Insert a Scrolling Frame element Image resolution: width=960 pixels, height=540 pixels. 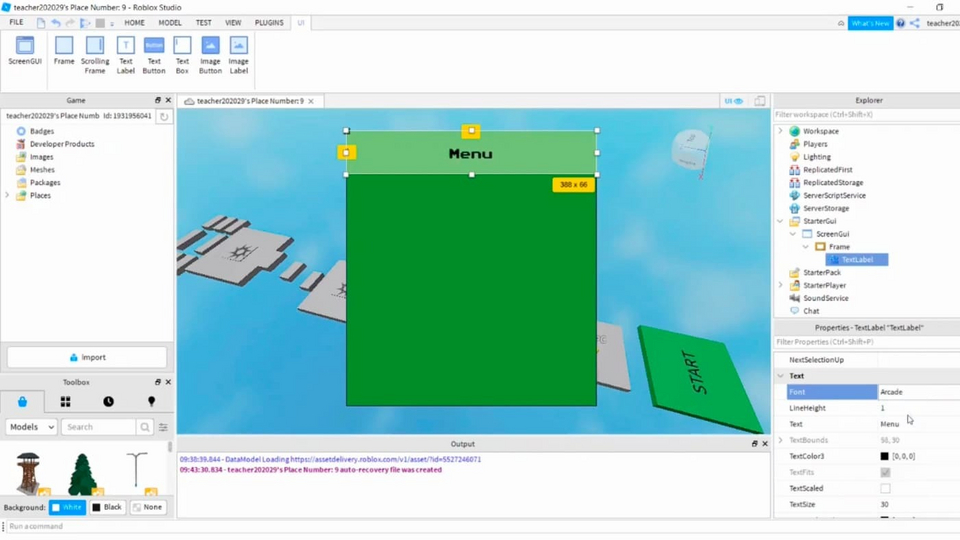coord(95,55)
